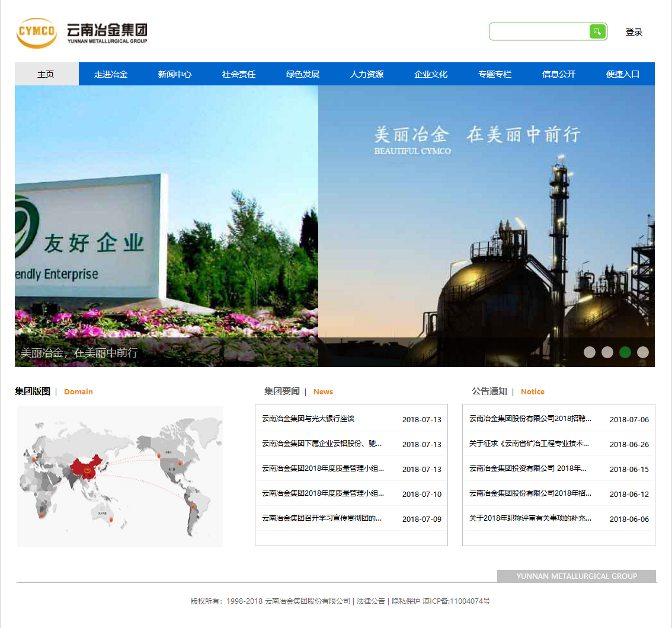
Task: Click the 登录 login link
Action: (634, 31)
